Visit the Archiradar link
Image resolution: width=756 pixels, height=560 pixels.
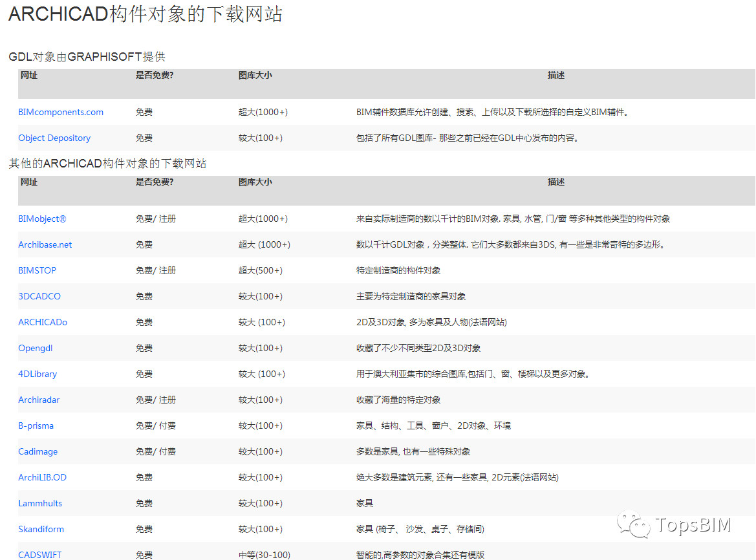pyautogui.click(x=39, y=400)
